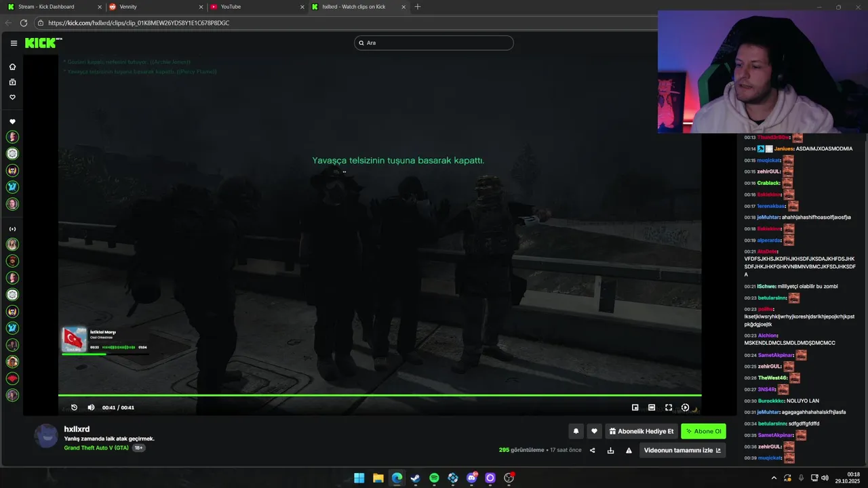Open the player playback settings icon
The height and width of the screenshot is (488, 868).
tap(685, 407)
